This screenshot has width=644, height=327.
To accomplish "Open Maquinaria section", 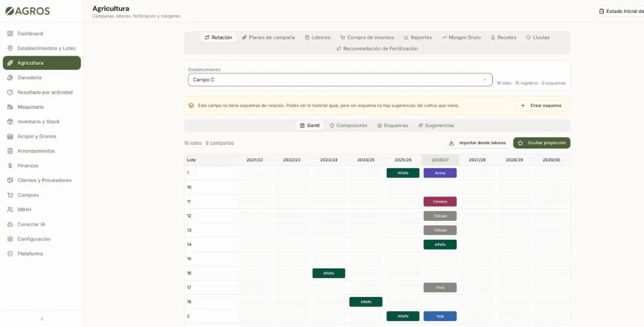I will 42,107.
